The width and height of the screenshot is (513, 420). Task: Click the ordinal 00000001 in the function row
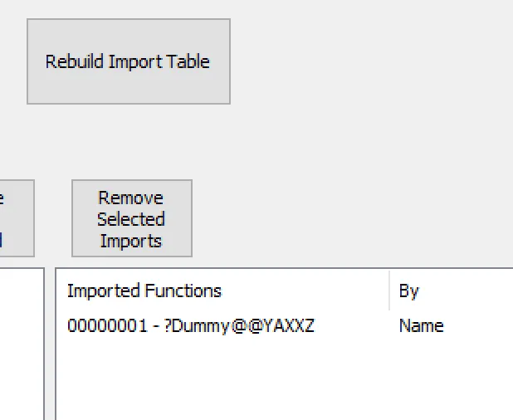click(x=107, y=326)
